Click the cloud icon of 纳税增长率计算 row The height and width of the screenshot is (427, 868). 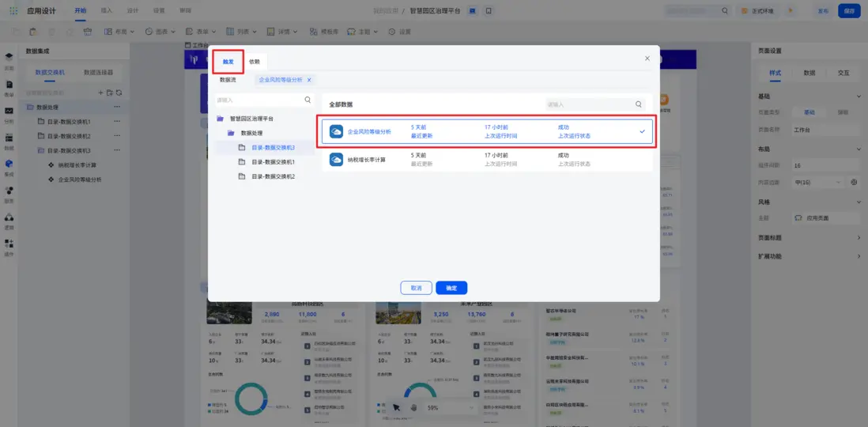(x=336, y=160)
